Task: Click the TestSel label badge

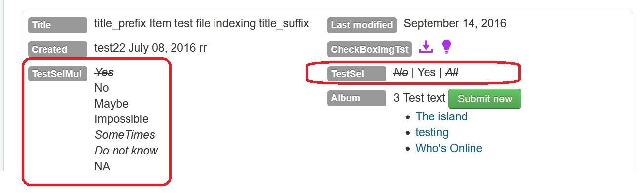Action: [x=357, y=74]
